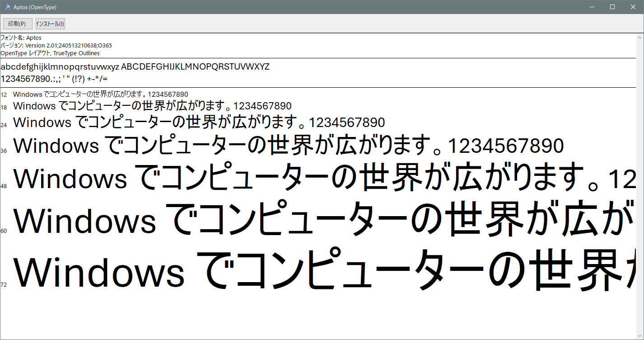The image size is (644, 340).
Task: Click the OpenType レイアウト, TrueType Outlines line
Action: point(50,53)
